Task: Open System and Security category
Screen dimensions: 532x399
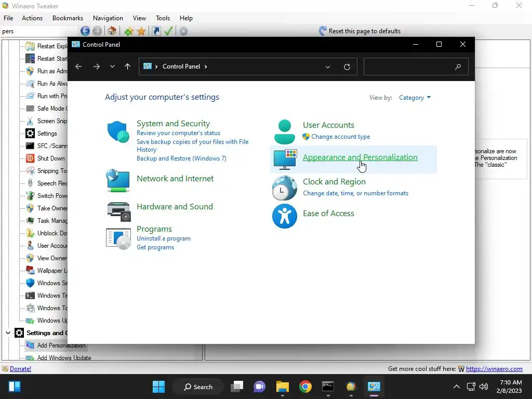Action: click(173, 124)
